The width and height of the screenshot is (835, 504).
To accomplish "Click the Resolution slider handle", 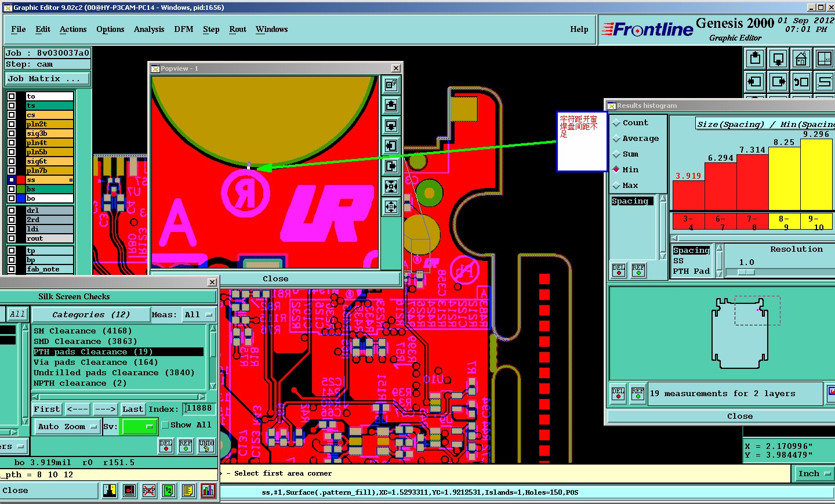I will point(746,272).
